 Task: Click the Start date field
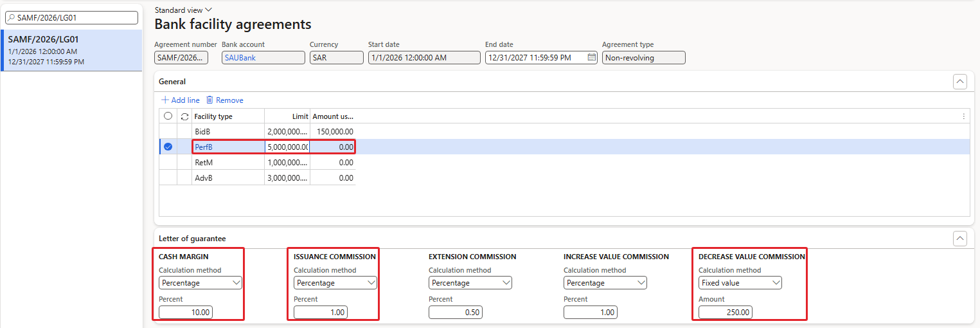pyautogui.click(x=424, y=57)
